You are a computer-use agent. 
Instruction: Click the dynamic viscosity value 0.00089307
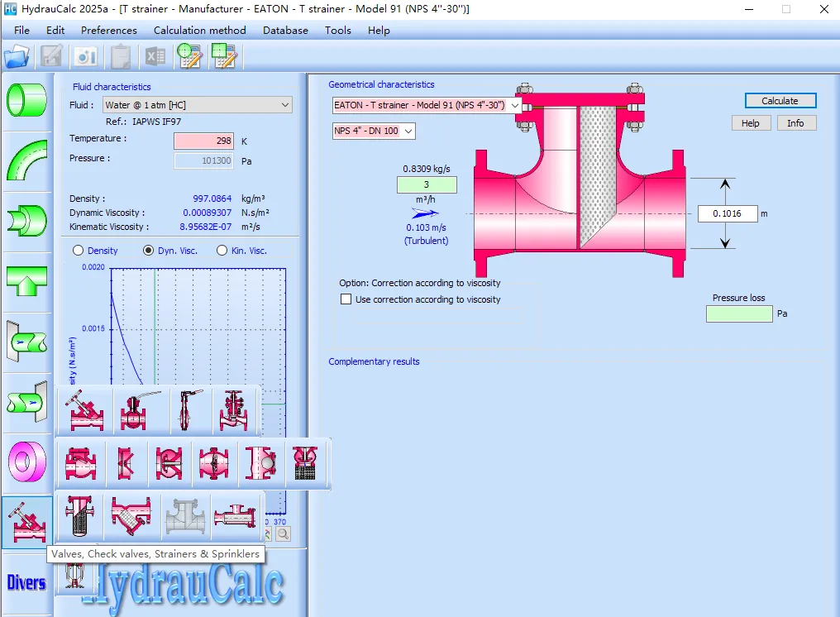click(208, 213)
